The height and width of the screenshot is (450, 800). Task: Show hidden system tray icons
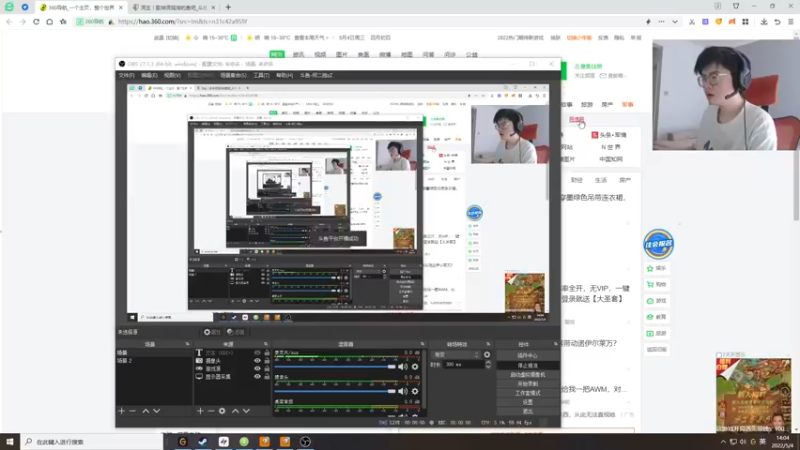click(x=723, y=442)
